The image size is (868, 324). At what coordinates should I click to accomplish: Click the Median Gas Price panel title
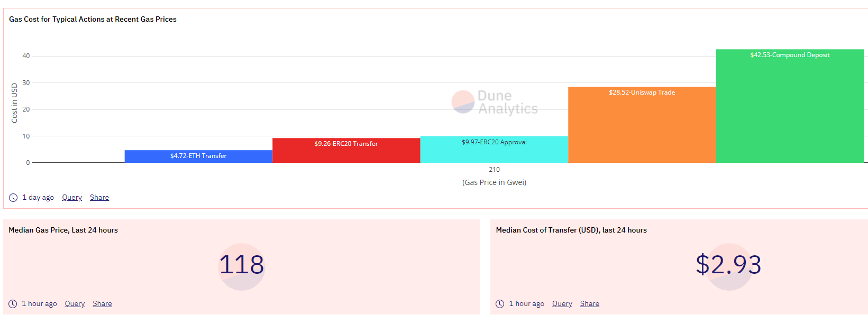(x=63, y=230)
